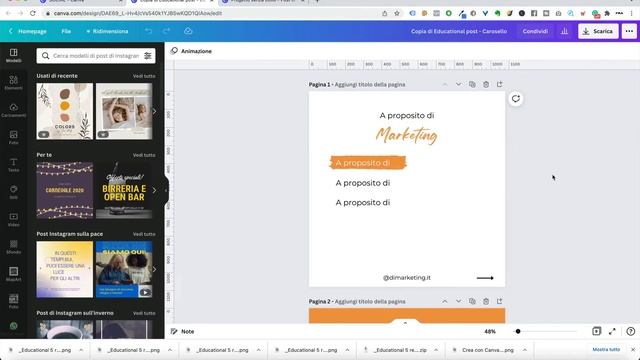The image size is (640, 360).
Task: Select the @dimarketing.it text on canvas
Action: 407,278
